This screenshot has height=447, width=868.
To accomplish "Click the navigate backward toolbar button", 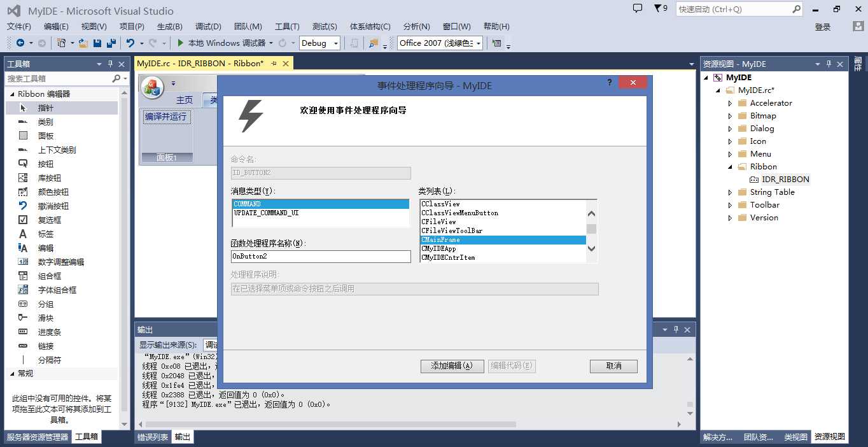I will 20,43.
